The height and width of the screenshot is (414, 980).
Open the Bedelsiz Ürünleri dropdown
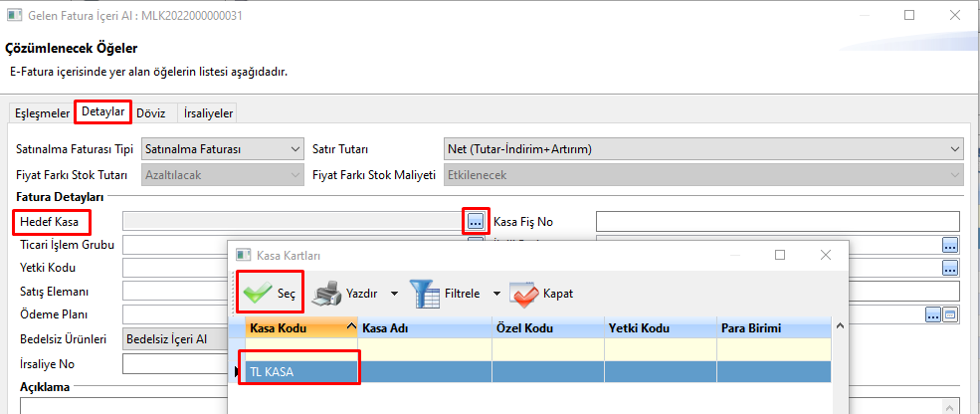[175, 339]
